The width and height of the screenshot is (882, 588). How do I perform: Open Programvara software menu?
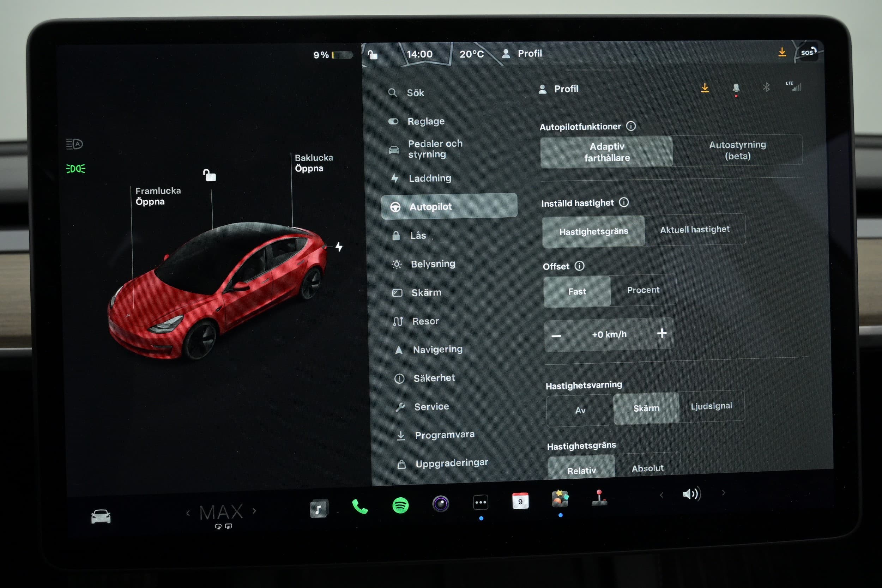[435, 435]
